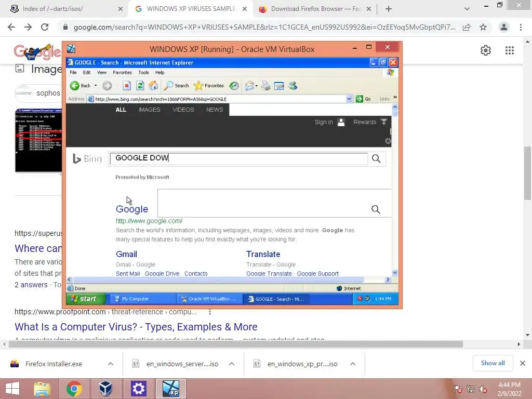
Task: Open the Favorites menu in Internet Explorer
Action: coord(122,72)
